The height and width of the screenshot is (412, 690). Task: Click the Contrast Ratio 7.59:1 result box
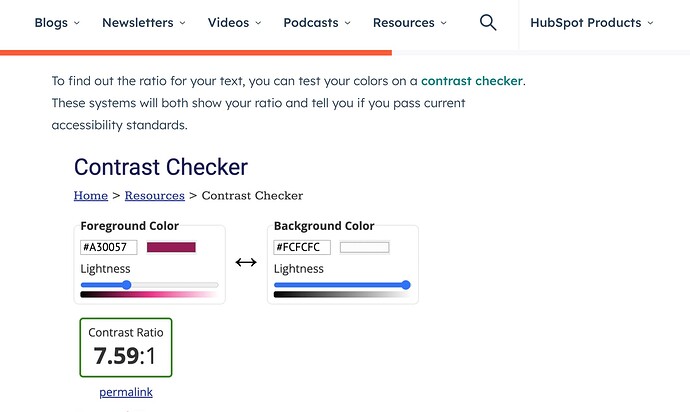(126, 347)
